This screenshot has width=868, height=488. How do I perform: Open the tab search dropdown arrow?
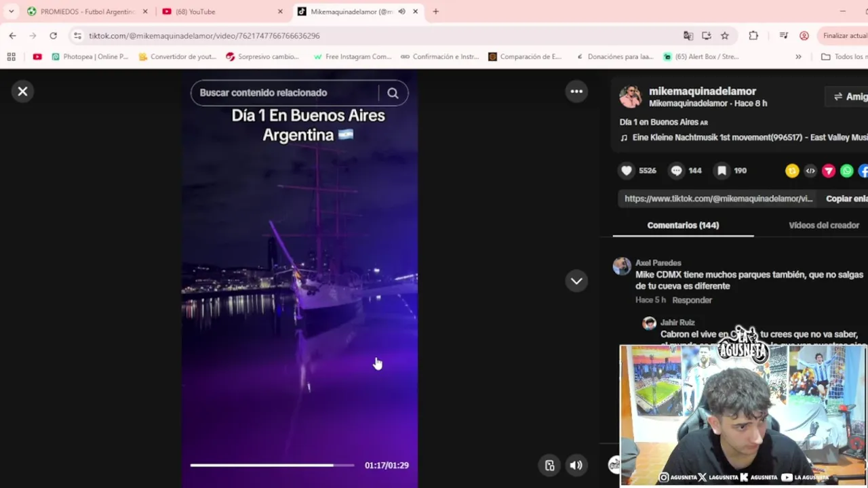tap(11, 12)
